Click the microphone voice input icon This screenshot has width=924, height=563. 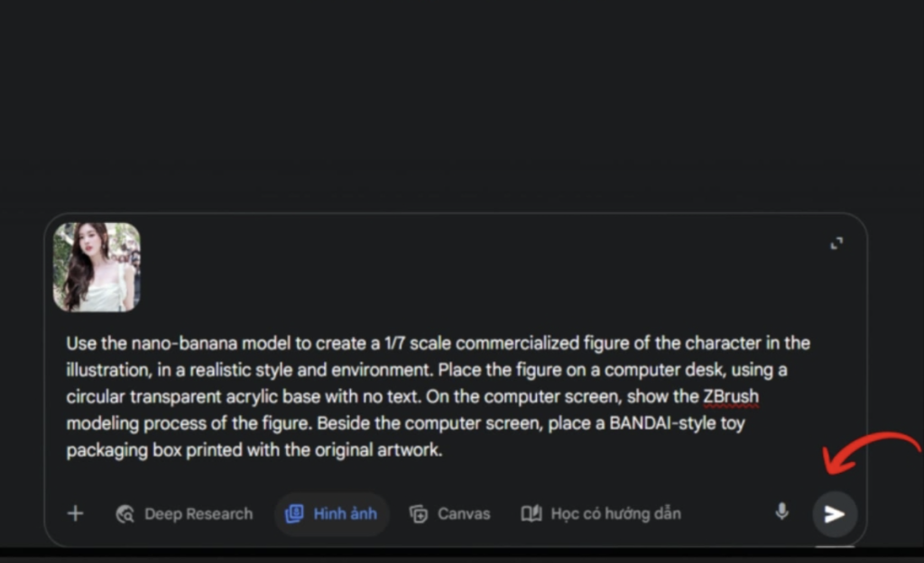point(781,512)
